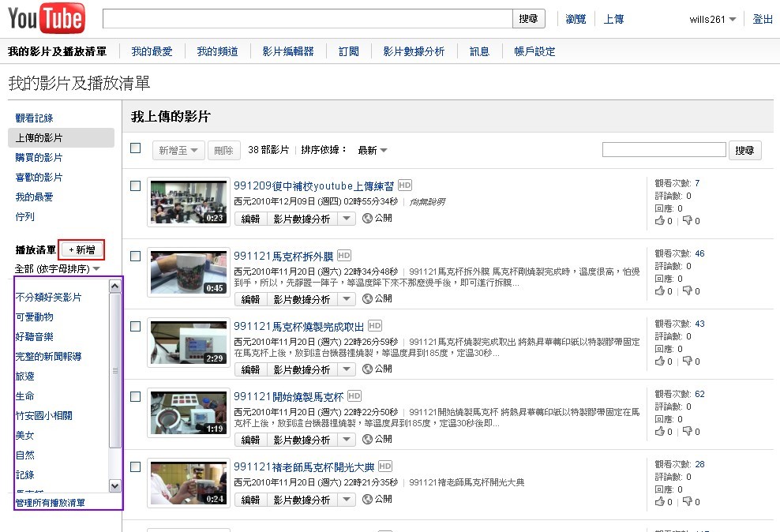Click thumbs-down icon for 991209 video
This screenshot has width=780, height=532.
(688, 220)
